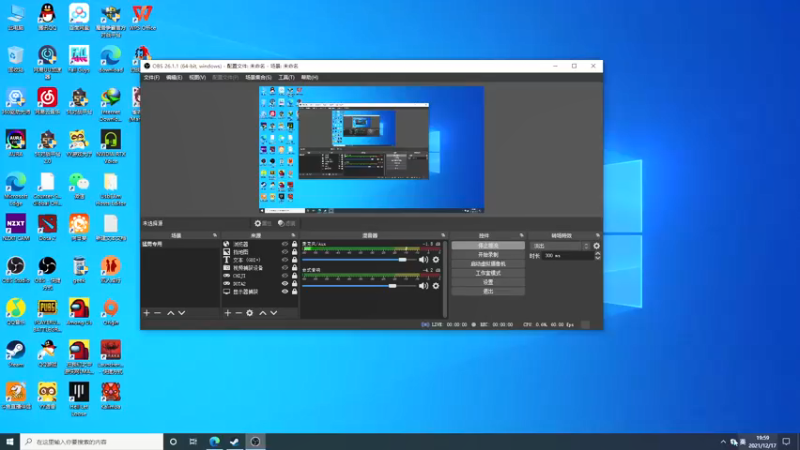This screenshot has width=800, height=450.
Task: Enable 工作室模式 in controls
Action: (488, 273)
